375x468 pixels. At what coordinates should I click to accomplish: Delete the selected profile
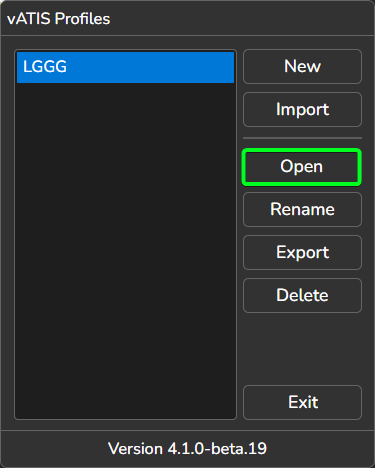302,295
